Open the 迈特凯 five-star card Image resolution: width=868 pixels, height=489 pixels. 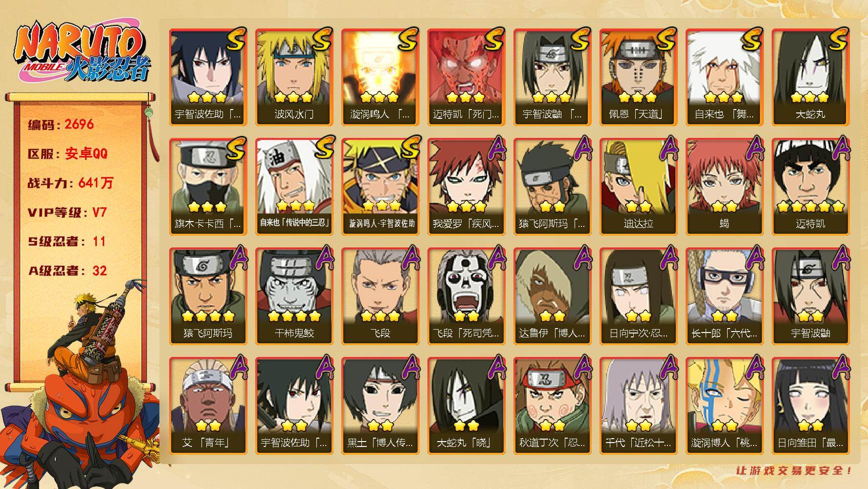click(x=810, y=186)
